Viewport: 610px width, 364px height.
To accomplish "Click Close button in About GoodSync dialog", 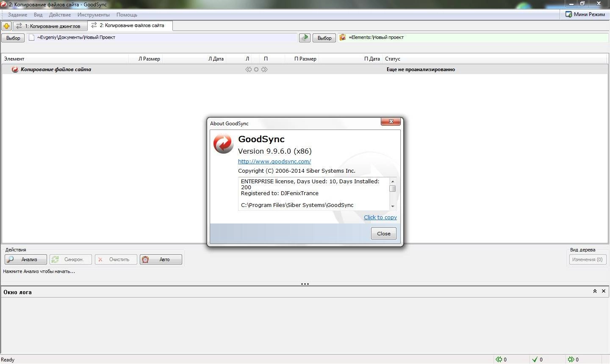I will [384, 234].
